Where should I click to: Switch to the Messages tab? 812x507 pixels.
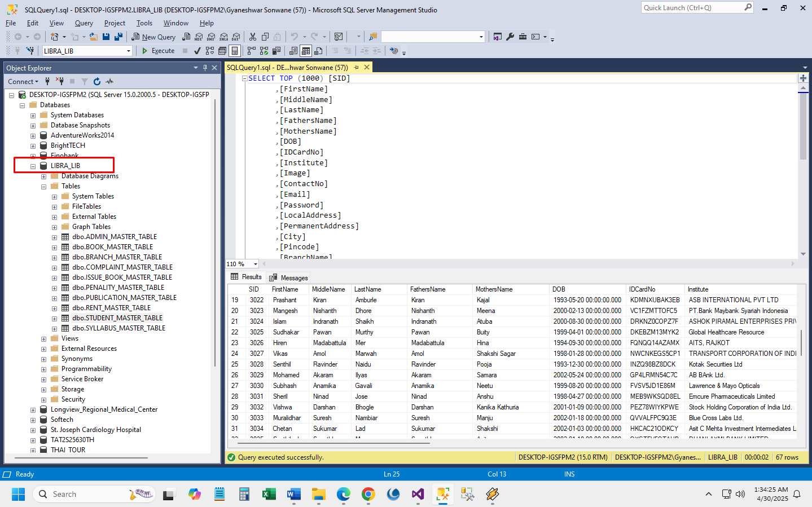(288, 277)
